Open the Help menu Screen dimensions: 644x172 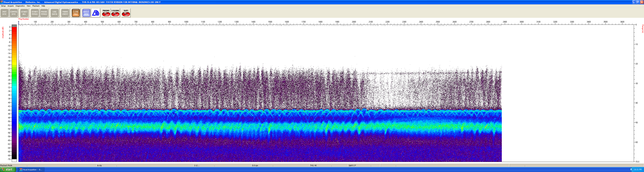(x=43, y=6)
